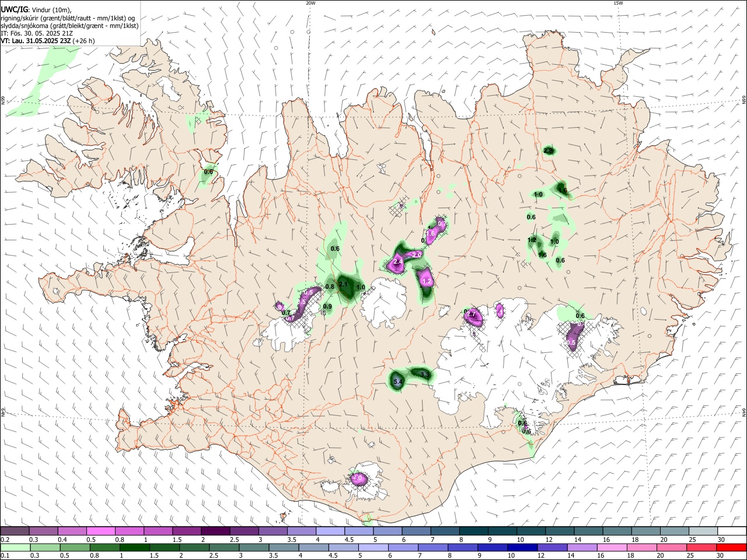
Task: Select the 2.8 value in northeast Iceland
Action: tap(548, 151)
